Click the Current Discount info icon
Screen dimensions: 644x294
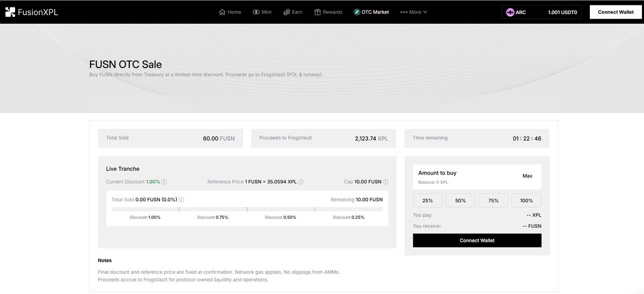(x=164, y=182)
